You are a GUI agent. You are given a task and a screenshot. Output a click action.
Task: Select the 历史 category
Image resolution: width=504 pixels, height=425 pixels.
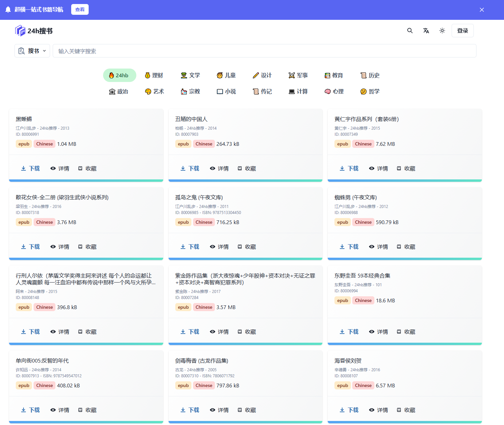pos(370,75)
